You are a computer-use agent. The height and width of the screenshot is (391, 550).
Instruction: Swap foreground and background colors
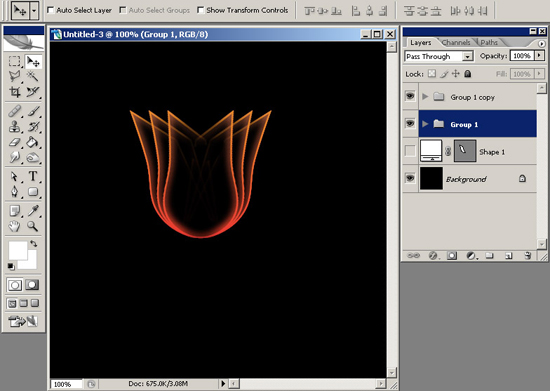click(x=34, y=243)
